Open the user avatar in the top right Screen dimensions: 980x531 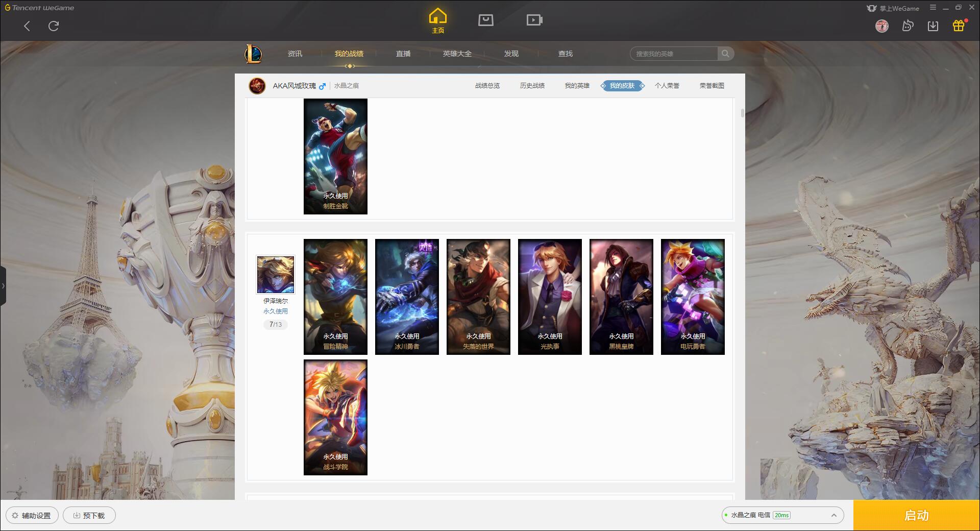click(882, 26)
